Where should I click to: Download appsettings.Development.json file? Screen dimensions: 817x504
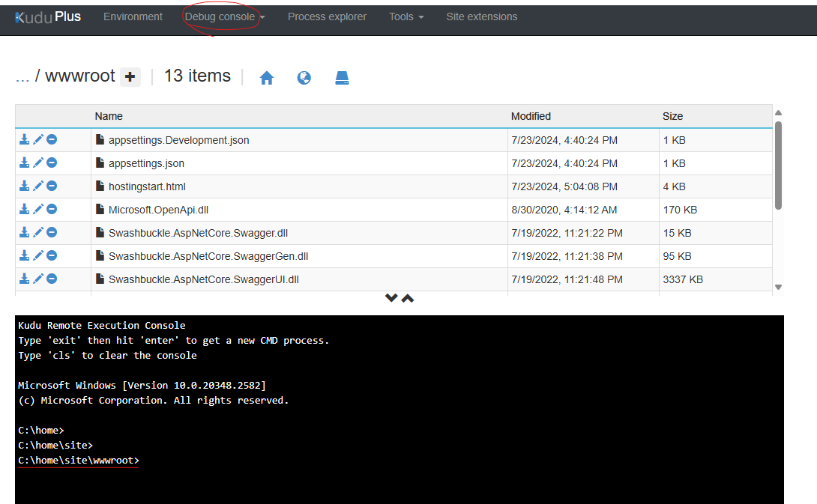tap(25, 139)
